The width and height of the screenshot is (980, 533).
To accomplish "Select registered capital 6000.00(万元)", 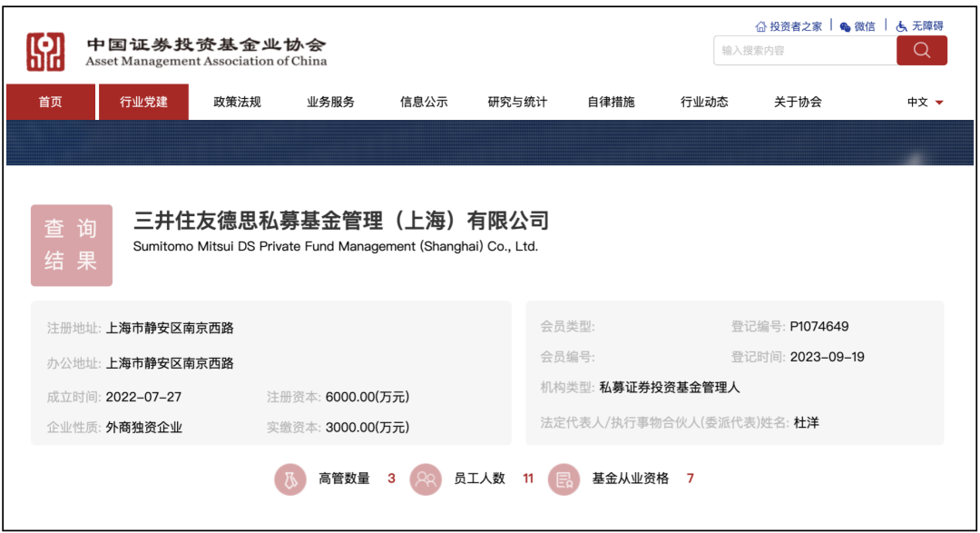I will pyautogui.click(x=367, y=397).
